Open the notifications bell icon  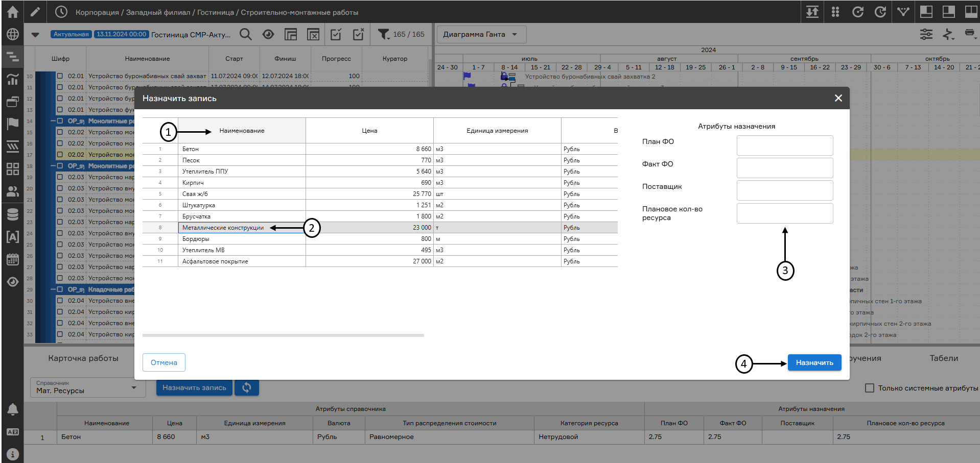(x=12, y=409)
